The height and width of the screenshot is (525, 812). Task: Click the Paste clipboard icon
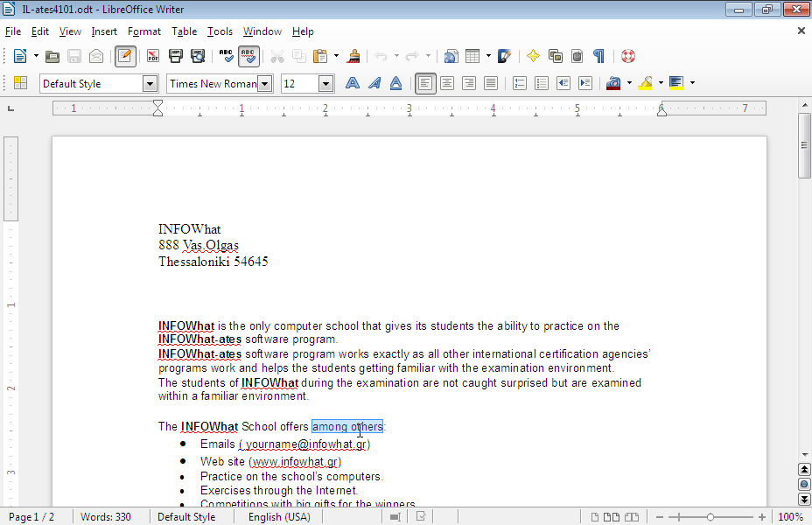(320, 56)
